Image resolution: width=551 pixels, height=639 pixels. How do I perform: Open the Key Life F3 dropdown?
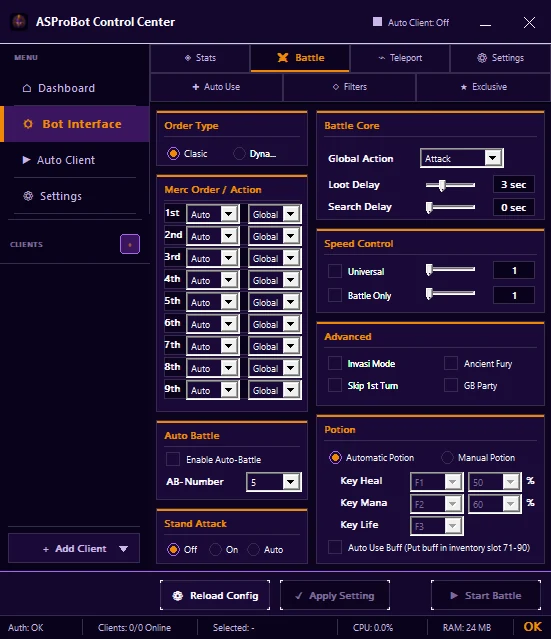pos(436,526)
